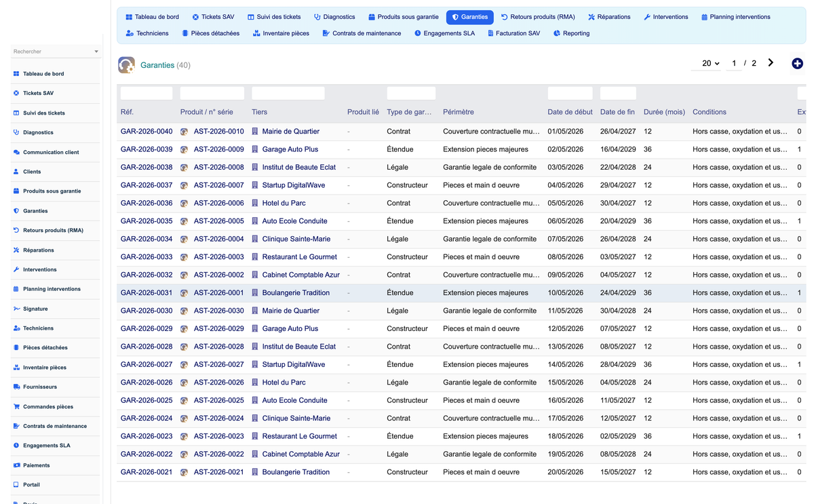
Task: Open warranty GAR-2026-0035
Action: 147,221
